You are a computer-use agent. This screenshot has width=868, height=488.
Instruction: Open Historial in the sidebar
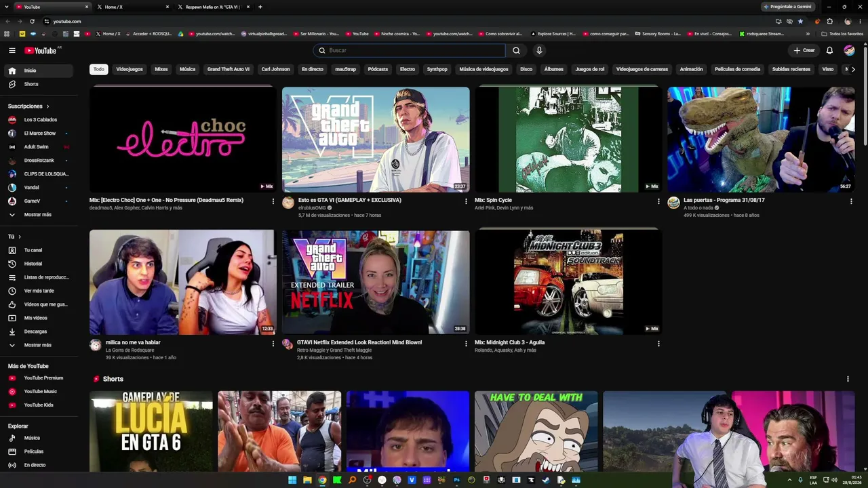(x=39, y=264)
